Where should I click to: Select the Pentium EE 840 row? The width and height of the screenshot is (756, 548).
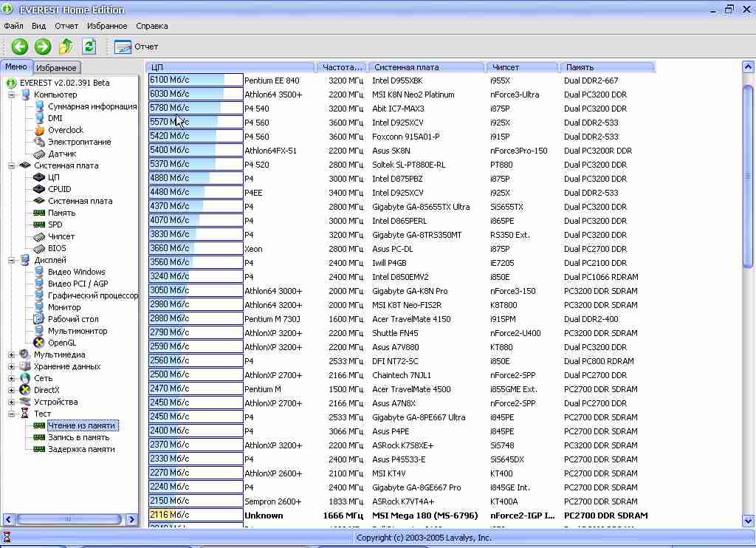click(400, 81)
